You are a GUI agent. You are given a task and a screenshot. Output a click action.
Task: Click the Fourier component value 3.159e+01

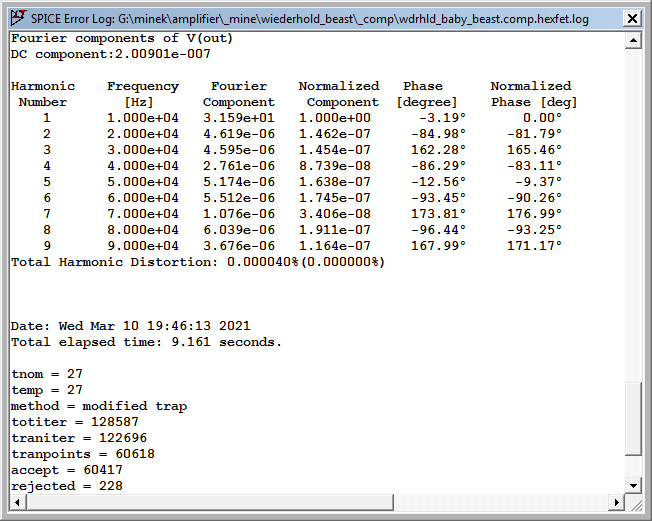click(x=239, y=118)
